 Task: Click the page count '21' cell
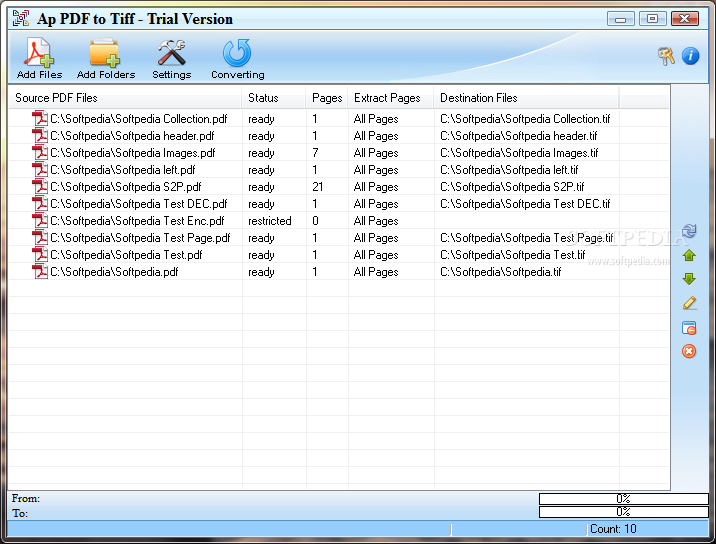317,186
